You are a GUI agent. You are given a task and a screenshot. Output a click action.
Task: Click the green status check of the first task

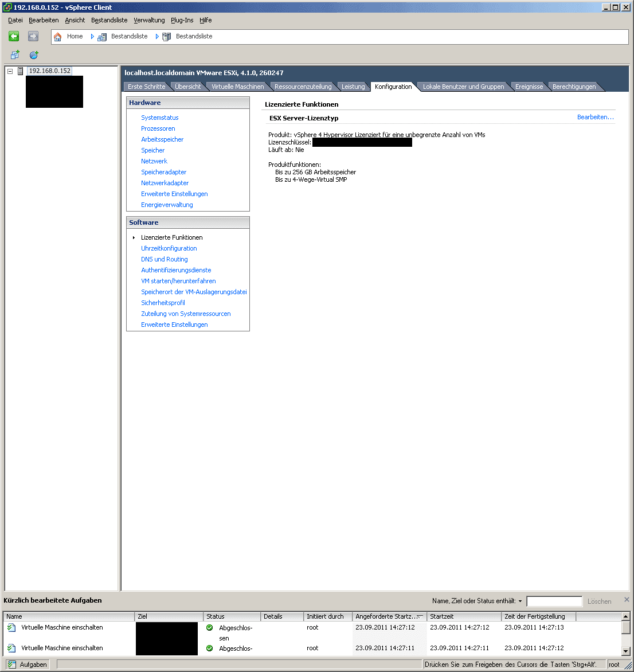pyautogui.click(x=209, y=628)
